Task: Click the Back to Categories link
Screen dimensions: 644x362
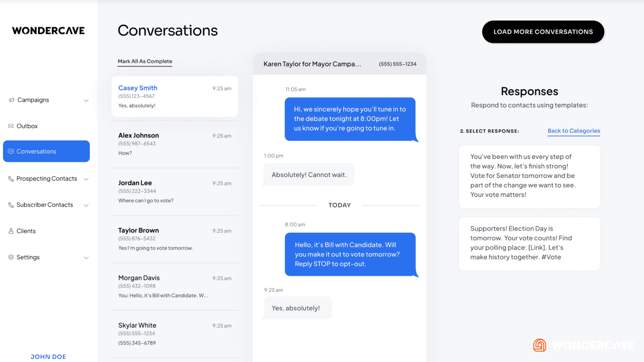Action: point(574,131)
